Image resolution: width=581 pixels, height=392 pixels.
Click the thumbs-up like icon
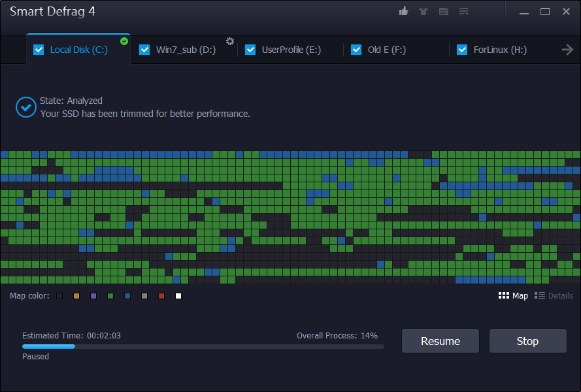404,11
